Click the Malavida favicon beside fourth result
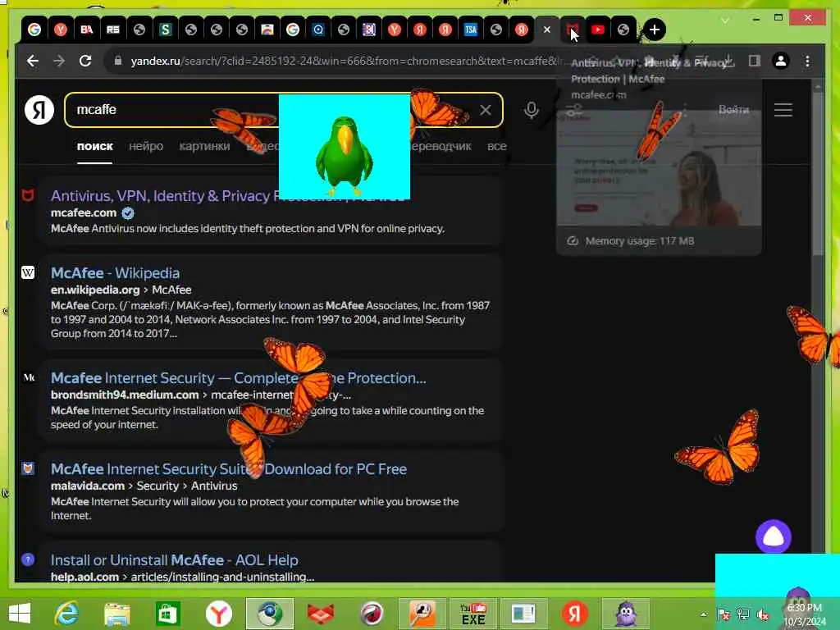 click(x=28, y=468)
